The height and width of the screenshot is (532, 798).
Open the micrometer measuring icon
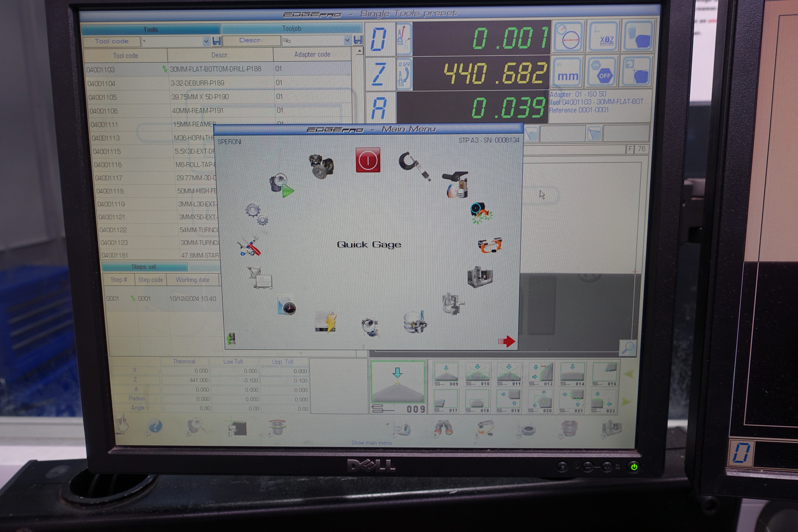(414, 165)
